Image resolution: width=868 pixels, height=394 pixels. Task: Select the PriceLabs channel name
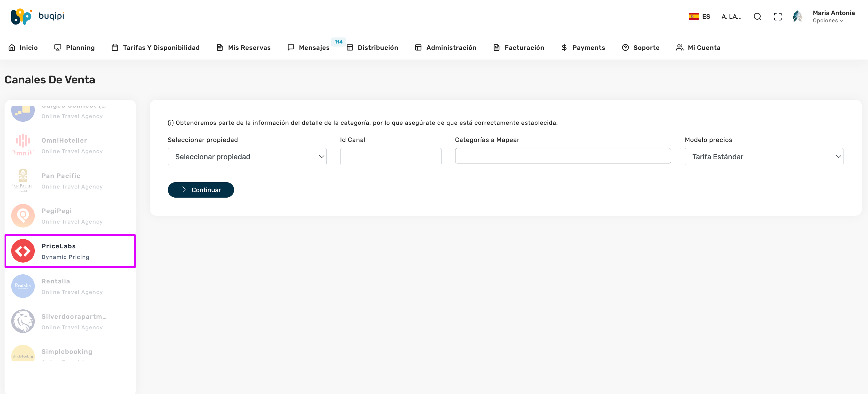coord(59,246)
